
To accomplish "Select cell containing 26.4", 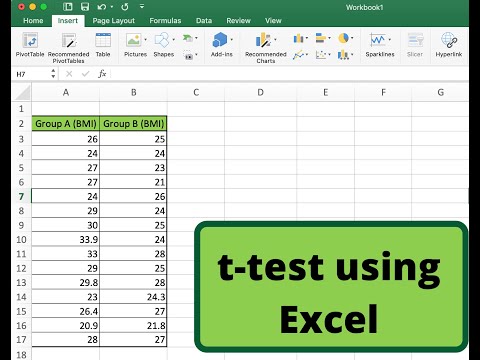I will 66,311.
